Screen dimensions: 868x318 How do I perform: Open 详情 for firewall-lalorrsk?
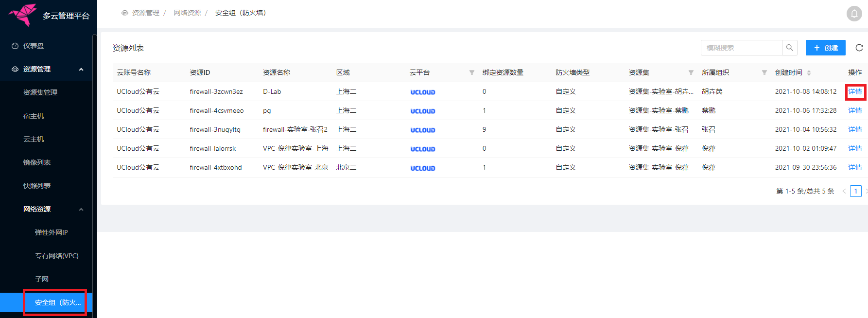tap(855, 148)
